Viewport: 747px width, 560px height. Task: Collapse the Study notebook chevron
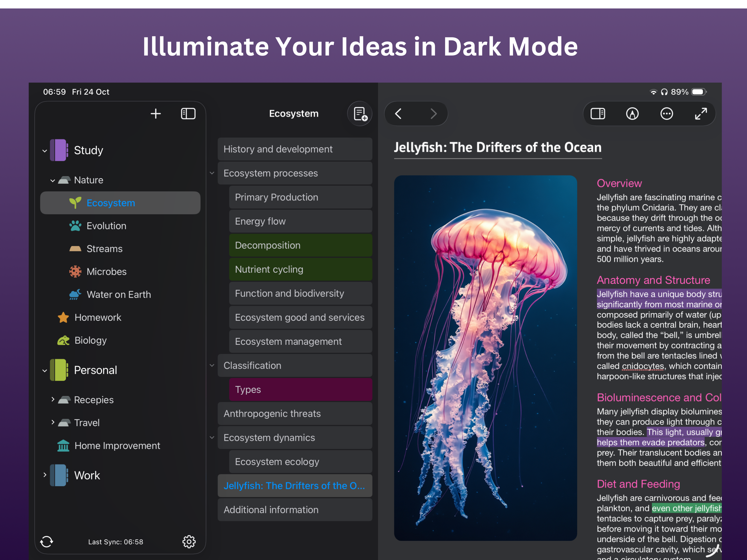point(45,151)
